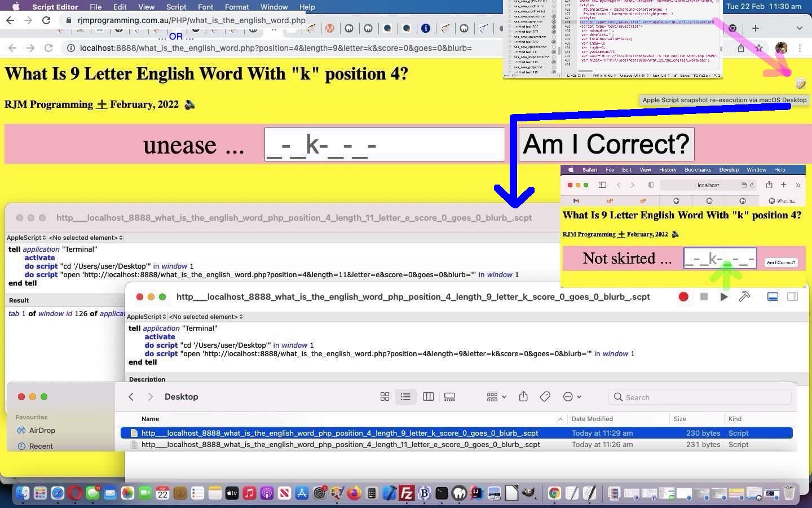Viewport: 812px width, 508px height.
Task: Open the Script menu in menu bar
Action: tap(176, 7)
